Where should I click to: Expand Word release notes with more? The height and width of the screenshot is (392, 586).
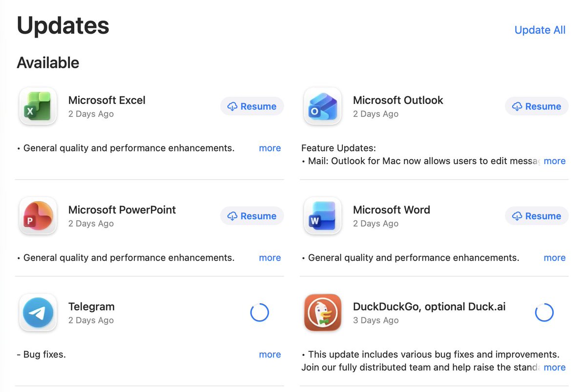point(554,257)
